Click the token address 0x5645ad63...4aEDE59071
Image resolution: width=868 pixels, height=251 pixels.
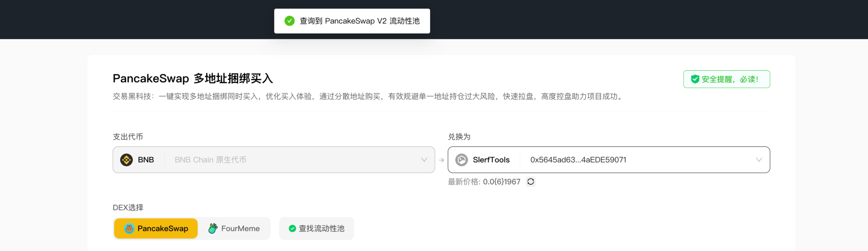coord(578,160)
